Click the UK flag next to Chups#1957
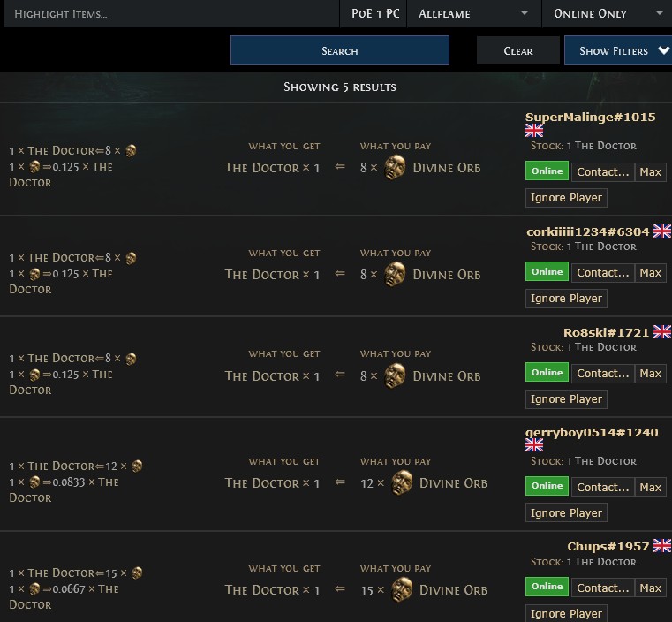The height and width of the screenshot is (622, 672). [x=662, y=546]
